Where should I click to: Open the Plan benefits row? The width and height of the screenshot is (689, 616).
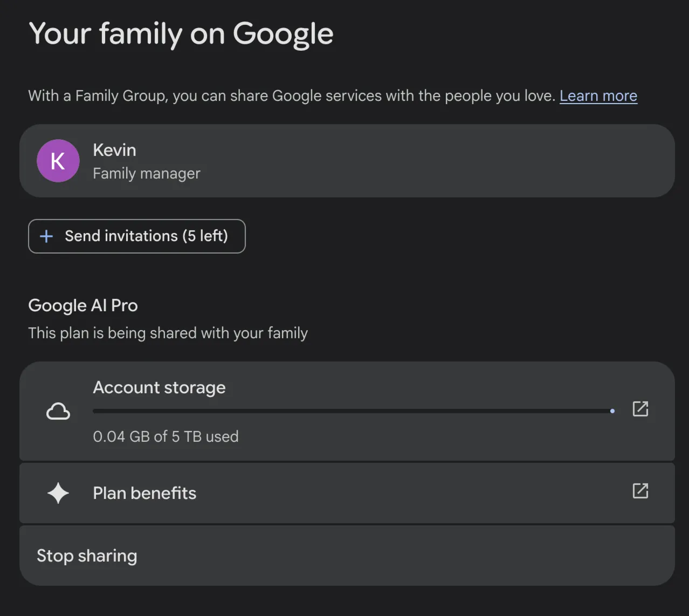pos(347,493)
